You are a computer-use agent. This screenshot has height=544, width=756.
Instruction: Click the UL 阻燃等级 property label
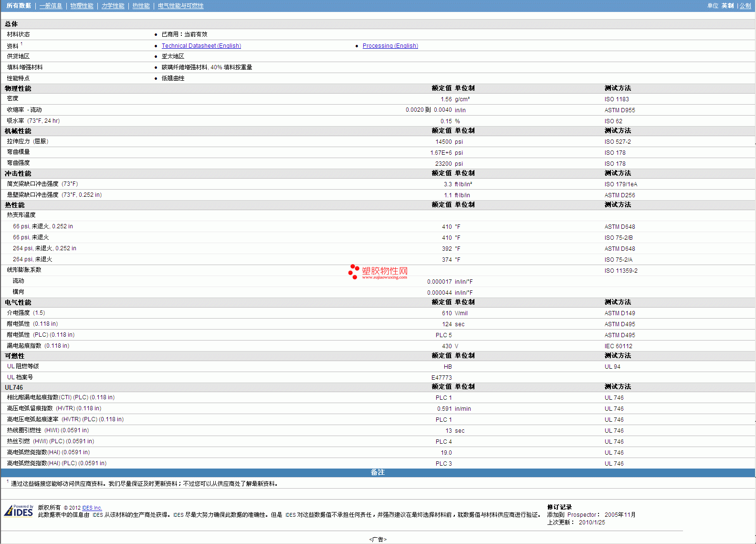(x=23, y=366)
